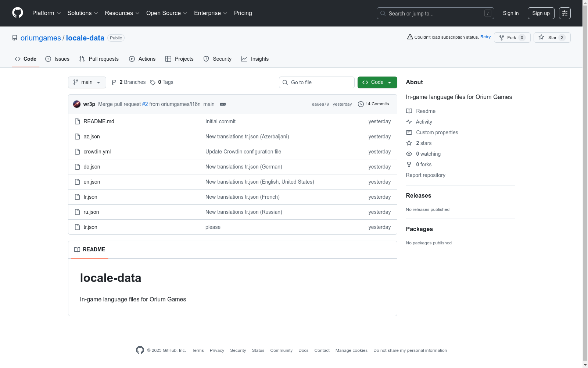The height and width of the screenshot is (368, 588).
Task: Click the README book icon in About
Action: pos(409,111)
